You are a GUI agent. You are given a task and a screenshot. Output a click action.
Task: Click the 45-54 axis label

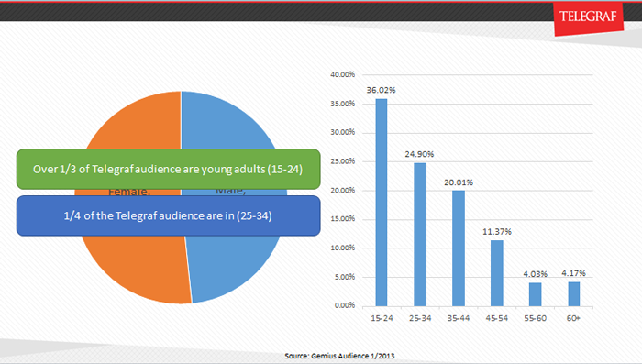click(497, 318)
